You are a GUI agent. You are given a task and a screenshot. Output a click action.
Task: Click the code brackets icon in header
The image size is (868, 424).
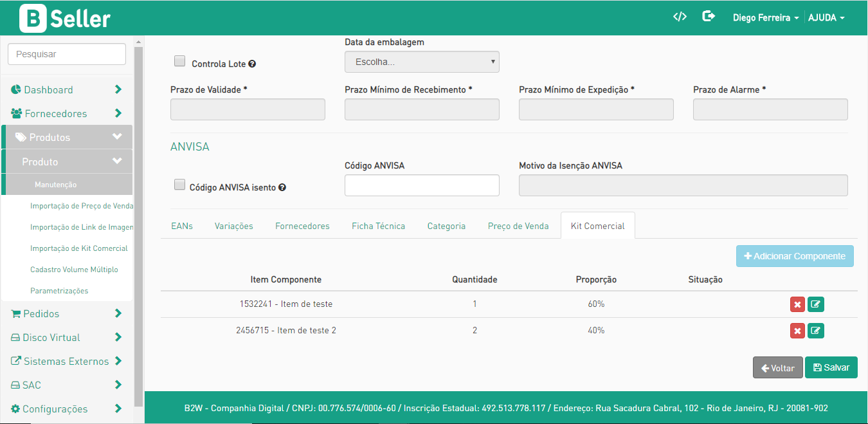680,17
